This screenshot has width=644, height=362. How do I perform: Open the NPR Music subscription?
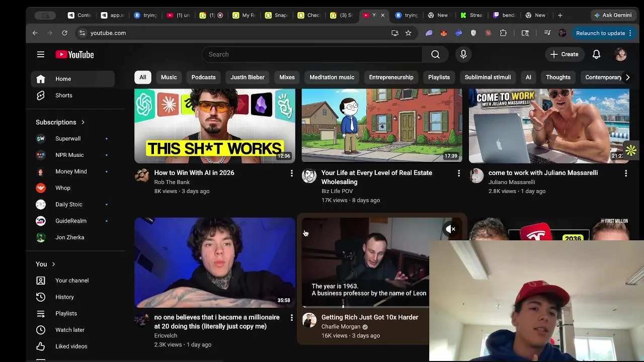pyautogui.click(x=72, y=155)
